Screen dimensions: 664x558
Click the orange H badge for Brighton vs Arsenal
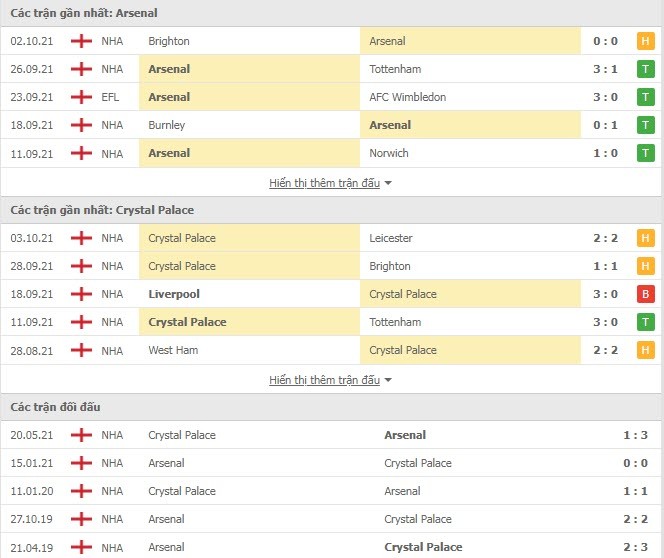coord(645,41)
